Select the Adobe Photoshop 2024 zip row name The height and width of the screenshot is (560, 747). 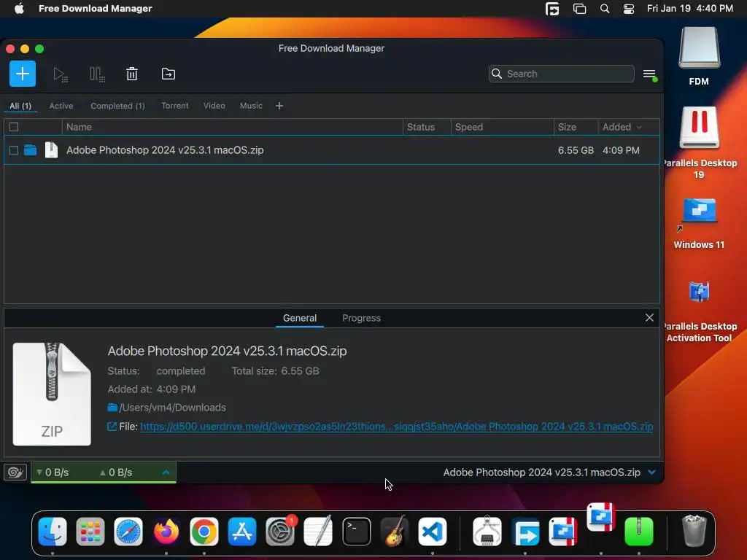tap(165, 150)
